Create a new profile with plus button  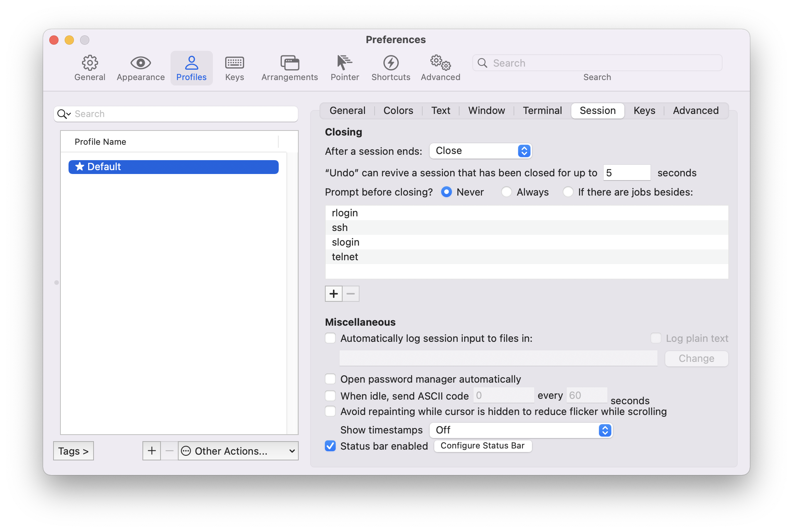pos(152,451)
